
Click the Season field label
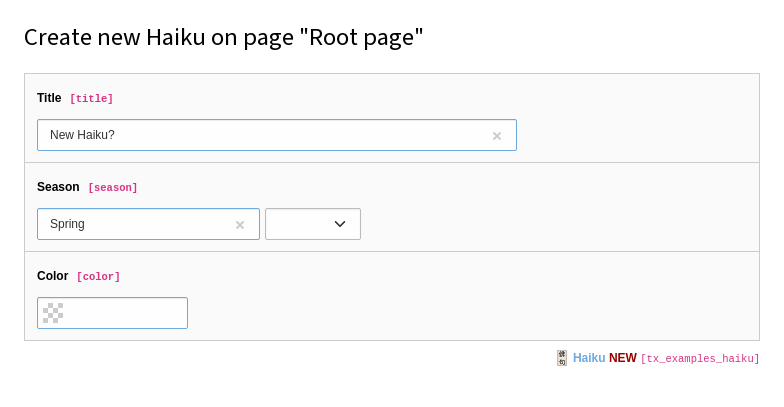(57, 187)
